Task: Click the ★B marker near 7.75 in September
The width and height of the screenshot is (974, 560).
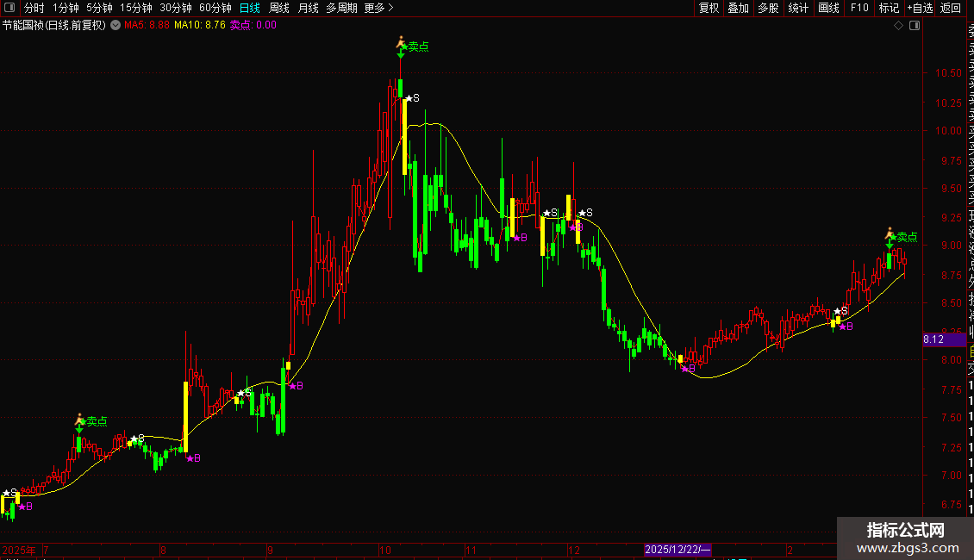Action: click(296, 386)
